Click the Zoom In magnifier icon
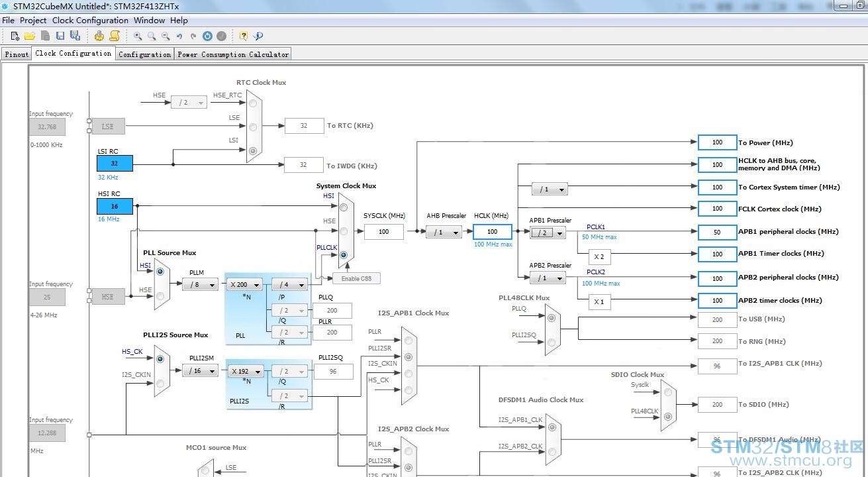The height and width of the screenshot is (477, 868). 138,36
